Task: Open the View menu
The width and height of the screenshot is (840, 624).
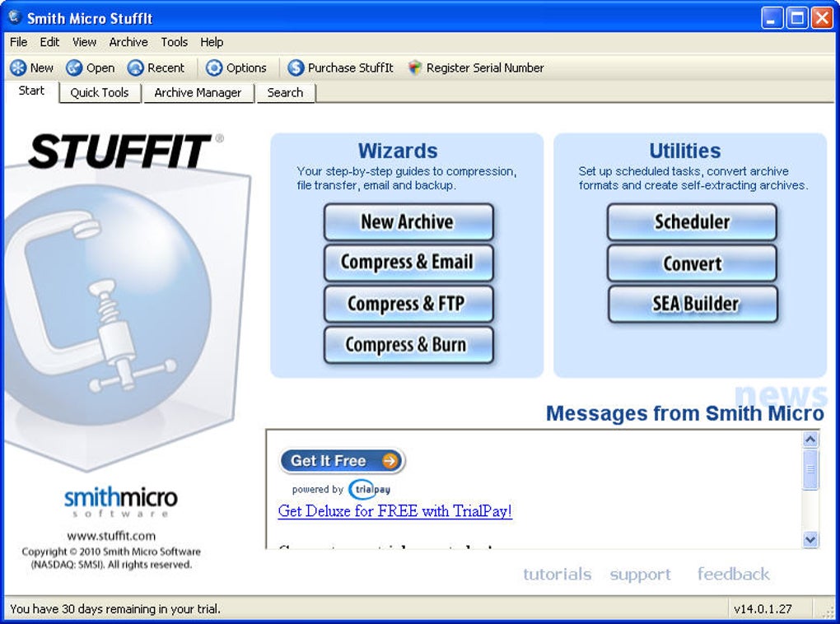Action: click(x=84, y=42)
